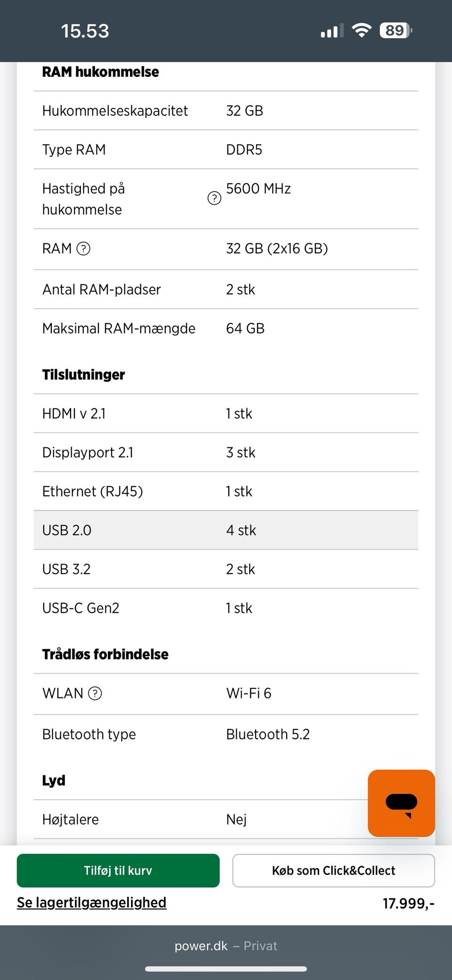Click the 17.999,- price label
Image resolution: width=452 pixels, height=980 pixels.
[408, 903]
